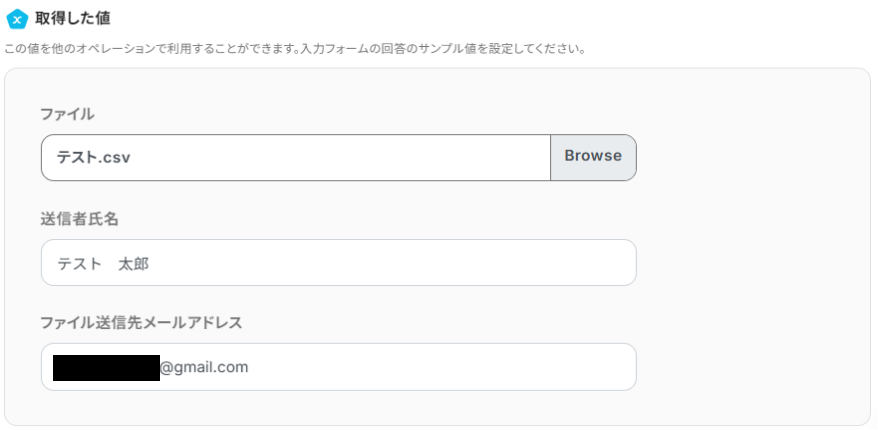The image size is (878, 430).
Task: Click the ファイル送信先メールアドレス label
Action: (x=141, y=322)
